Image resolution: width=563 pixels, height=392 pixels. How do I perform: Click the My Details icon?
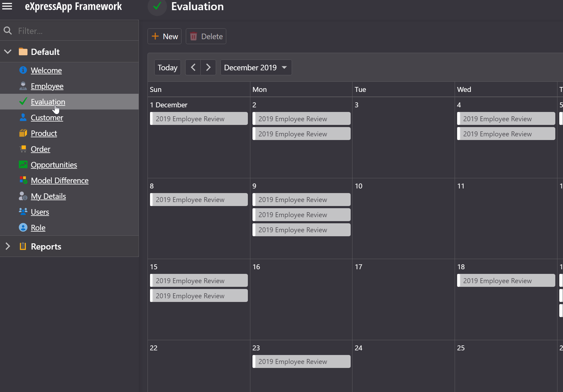(23, 196)
